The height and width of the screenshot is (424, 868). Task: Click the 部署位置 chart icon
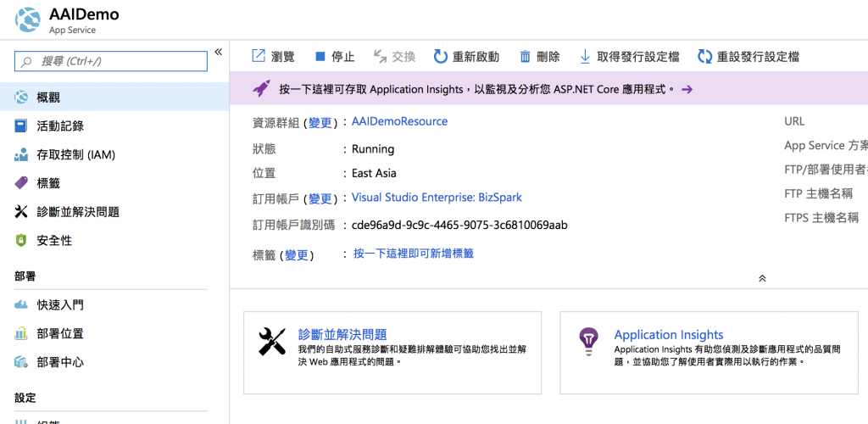point(21,334)
